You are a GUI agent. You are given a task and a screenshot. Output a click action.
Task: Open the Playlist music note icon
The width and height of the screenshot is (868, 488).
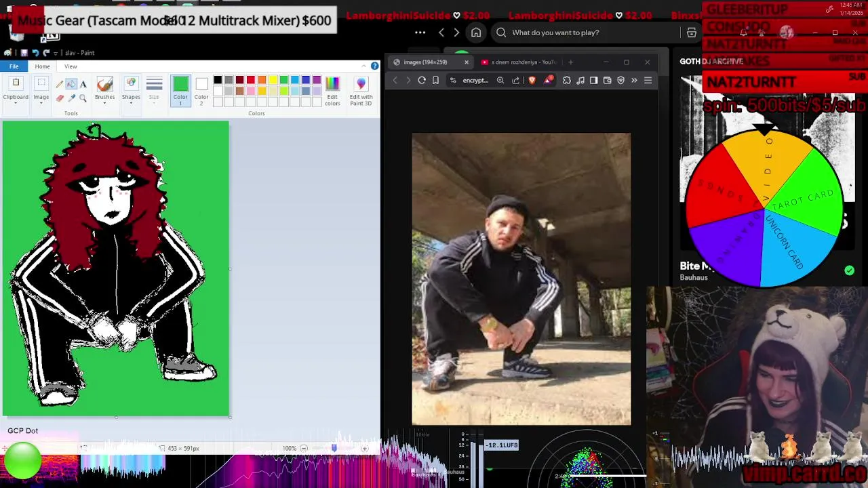(x=580, y=80)
